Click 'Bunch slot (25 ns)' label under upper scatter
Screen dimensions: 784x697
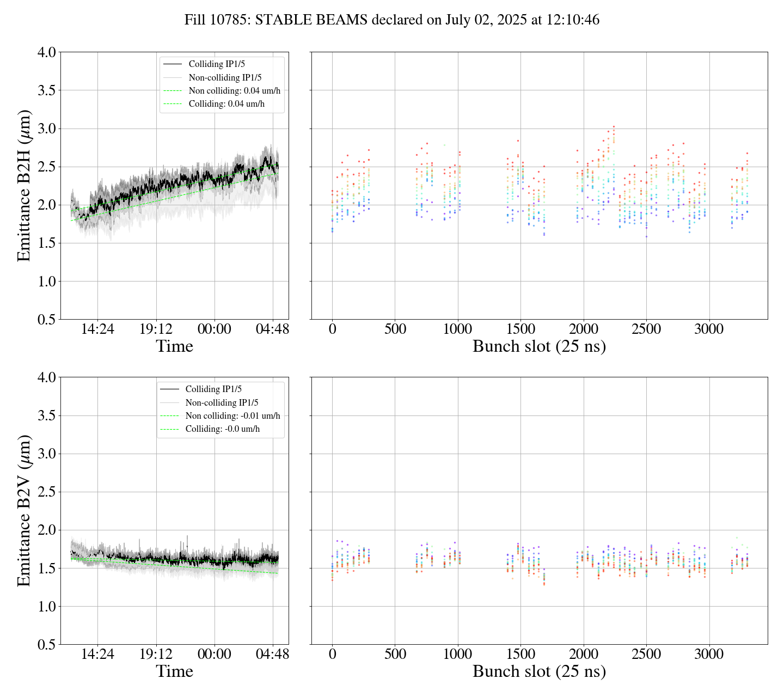(539, 346)
